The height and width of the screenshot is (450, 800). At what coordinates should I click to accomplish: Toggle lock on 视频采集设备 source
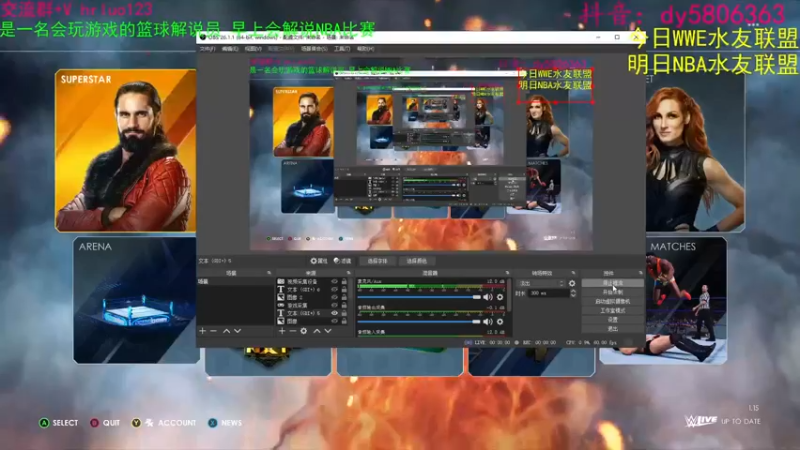(344, 282)
